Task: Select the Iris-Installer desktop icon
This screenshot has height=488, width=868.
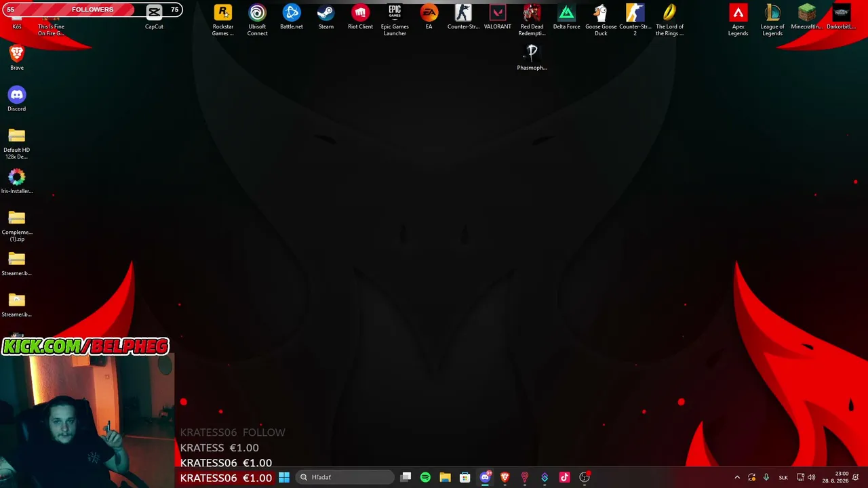Action: click(x=17, y=182)
